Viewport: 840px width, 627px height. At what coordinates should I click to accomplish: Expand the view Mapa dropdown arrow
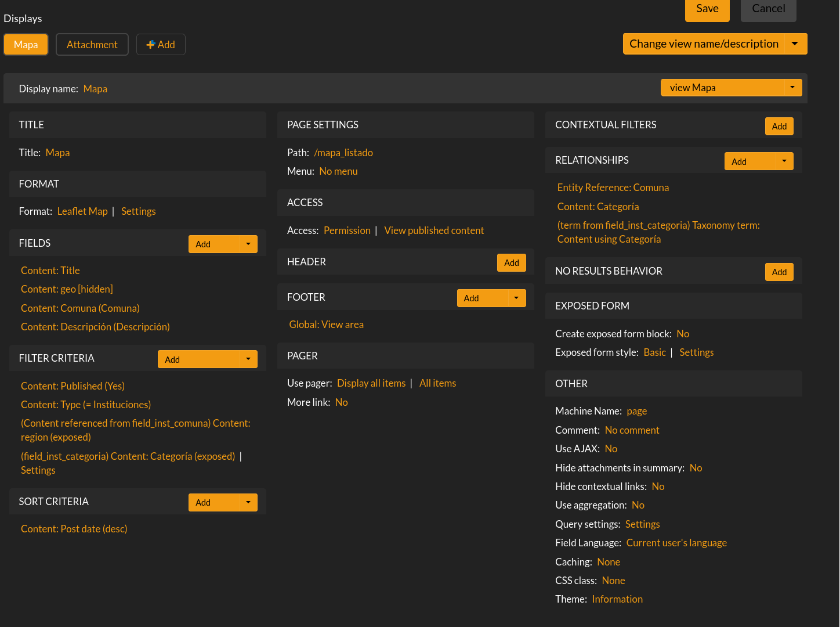792,88
